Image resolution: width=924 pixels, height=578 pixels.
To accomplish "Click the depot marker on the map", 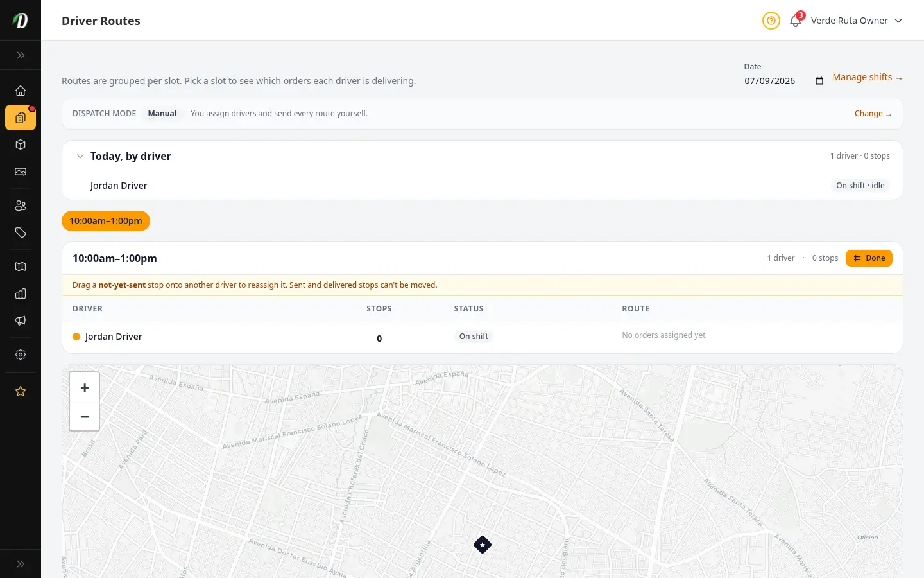I will tap(483, 545).
